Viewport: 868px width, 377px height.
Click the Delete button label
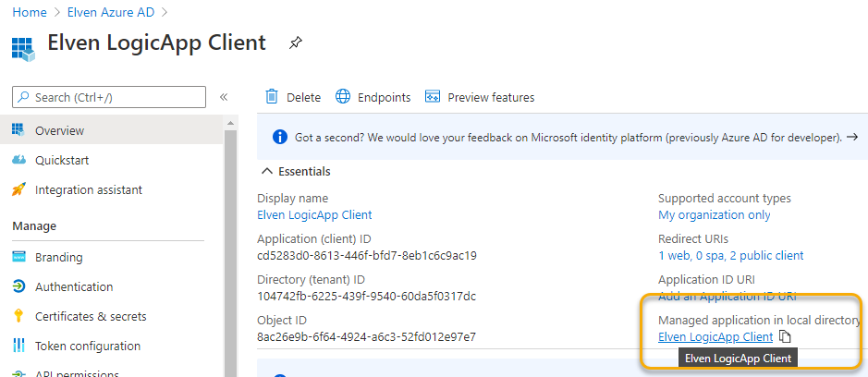[x=303, y=97]
